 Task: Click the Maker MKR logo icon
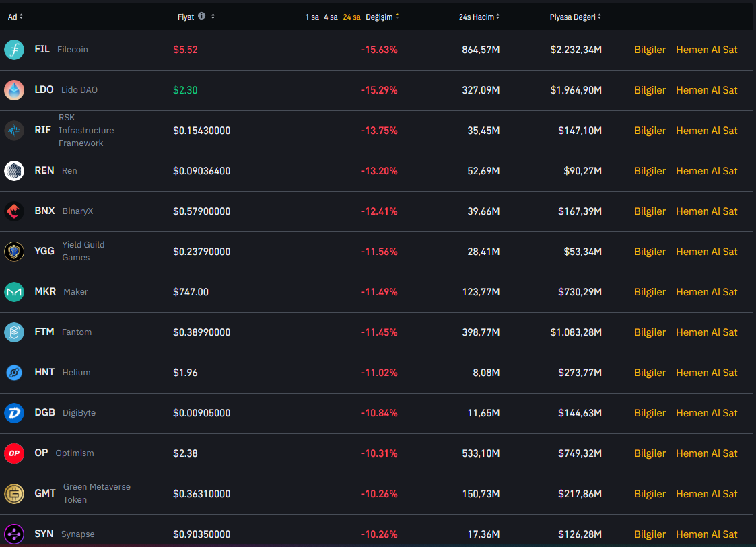coord(14,292)
